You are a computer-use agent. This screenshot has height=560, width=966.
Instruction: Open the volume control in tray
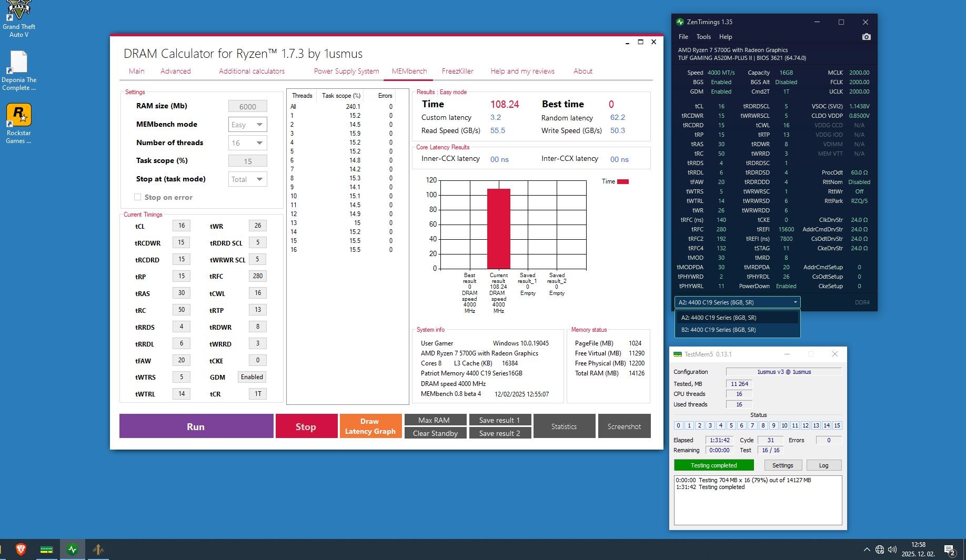click(x=892, y=549)
